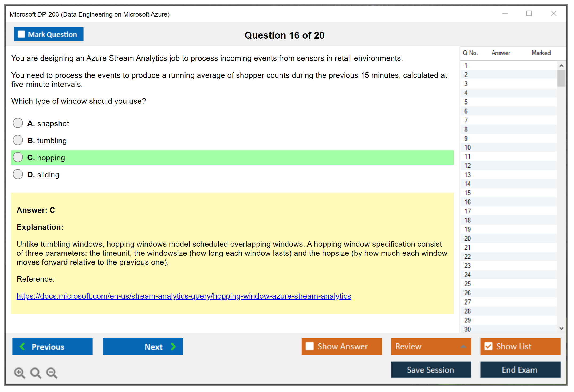Screen dimensions: 574x392
Task: Click the question list scrollbar thumb
Action: (x=561, y=78)
